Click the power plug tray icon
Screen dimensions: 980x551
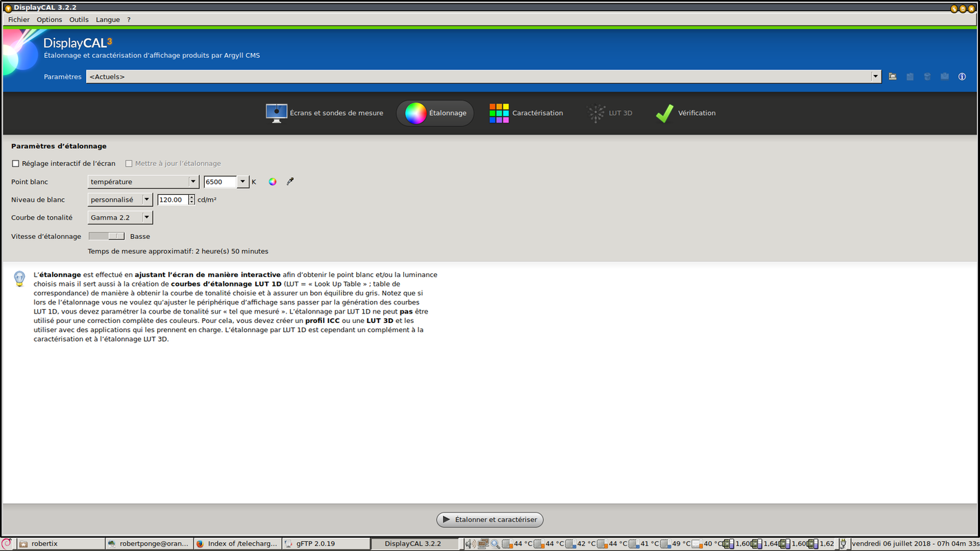(x=843, y=543)
